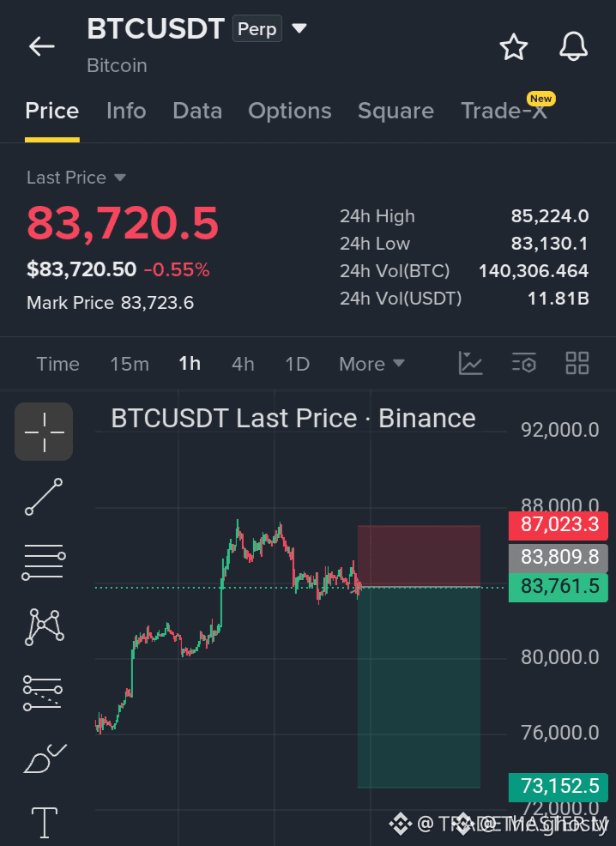Select the Fibonacci retracement tool
Viewport: 616px width, 846px height.
pyautogui.click(x=43, y=692)
